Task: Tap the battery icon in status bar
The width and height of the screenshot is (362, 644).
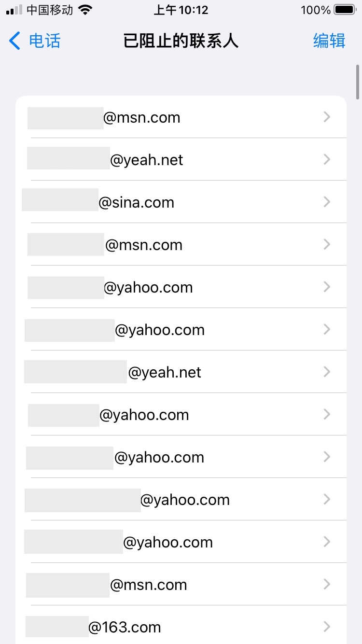Action: 345,10
